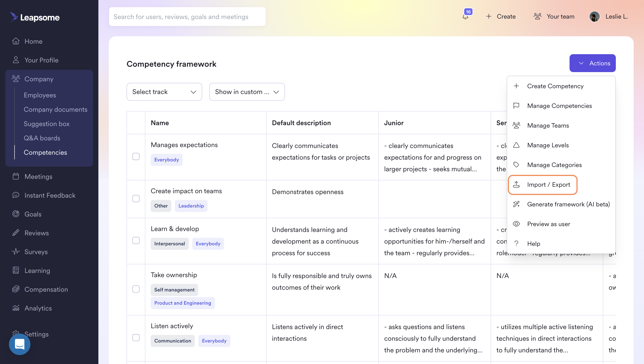Click the Leapsome logo
Viewport: 644px width, 364px height.
click(35, 17)
